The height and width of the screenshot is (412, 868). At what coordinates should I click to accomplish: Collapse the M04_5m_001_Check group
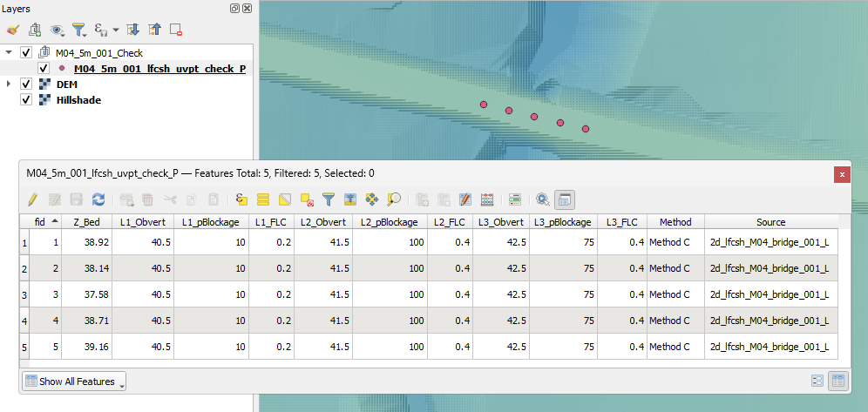point(9,52)
